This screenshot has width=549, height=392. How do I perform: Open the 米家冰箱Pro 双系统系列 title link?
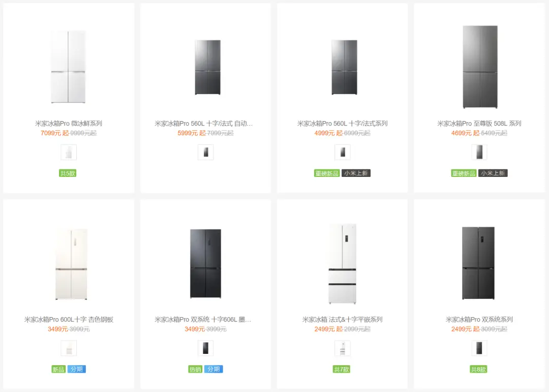click(x=479, y=319)
